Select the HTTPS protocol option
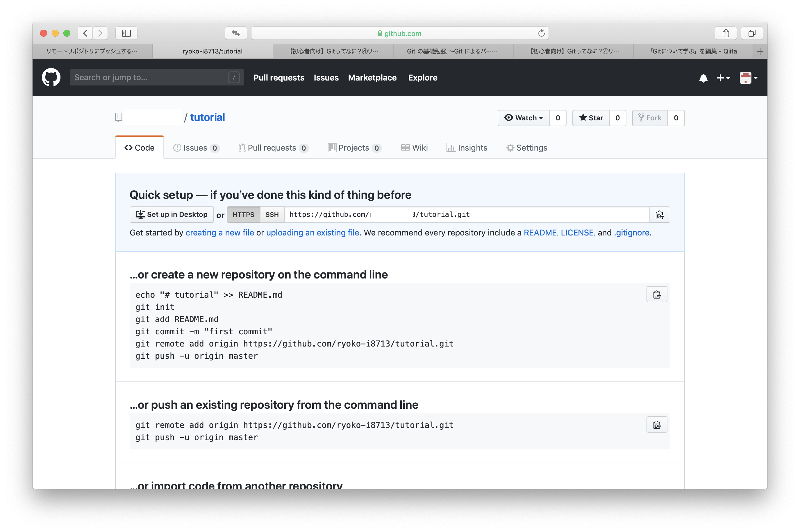Image resolution: width=800 pixels, height=532 pixels. [243, 215]
